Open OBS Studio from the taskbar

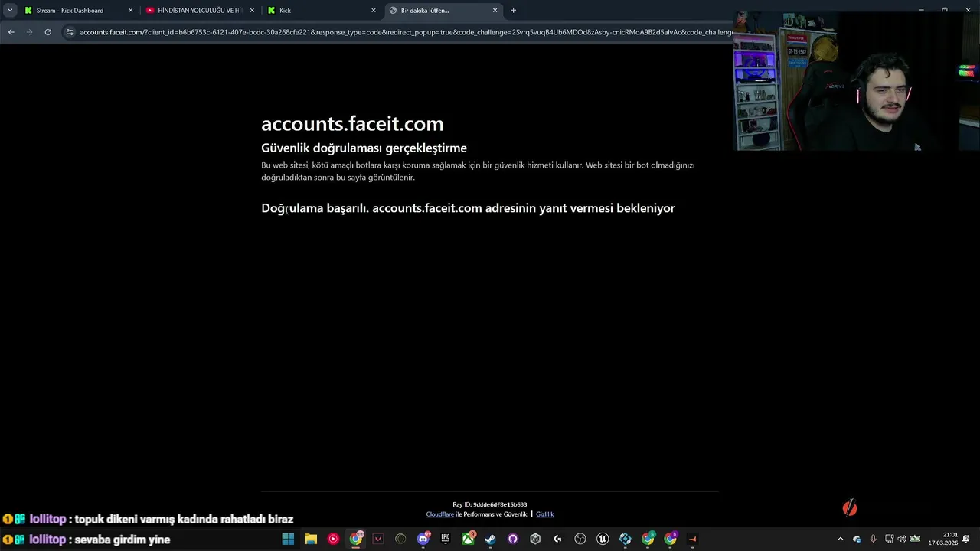tap(580, 539)
